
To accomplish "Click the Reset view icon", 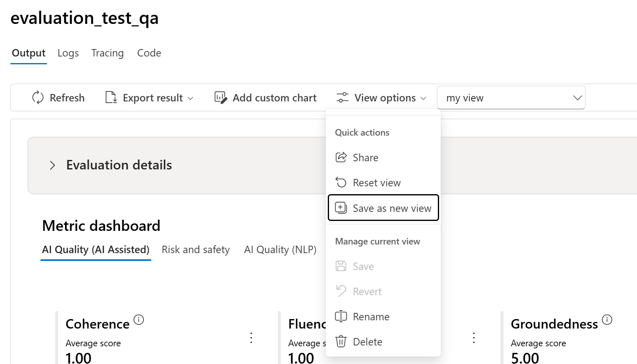I will (x=341, y=183).
